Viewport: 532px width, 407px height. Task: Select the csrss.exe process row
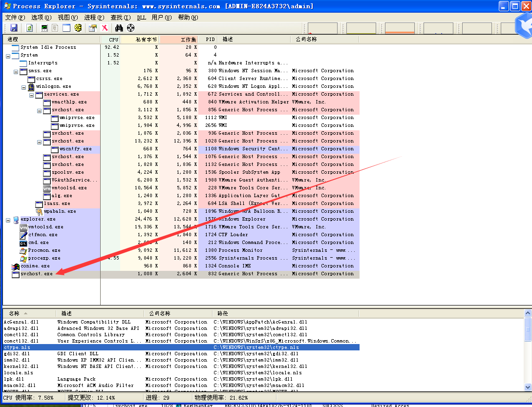coord(181,79)
